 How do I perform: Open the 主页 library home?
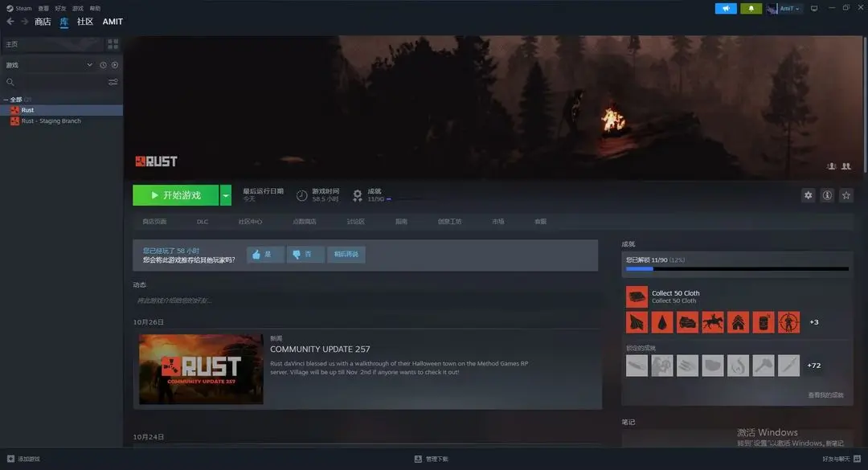pos(52,43)
